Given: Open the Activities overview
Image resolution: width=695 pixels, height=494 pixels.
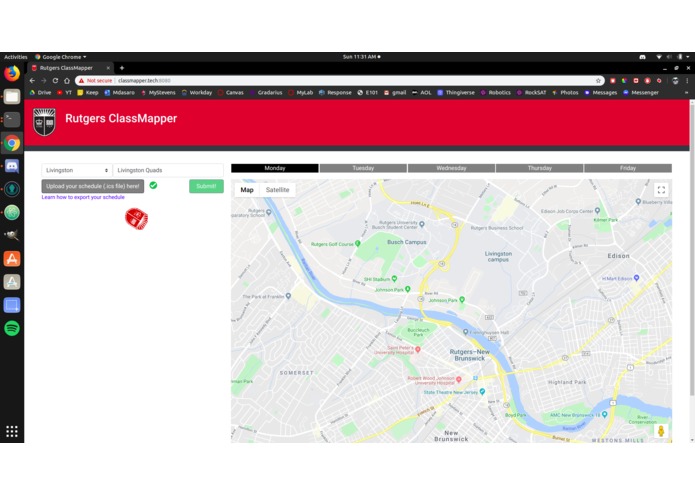Looking at the screenshot, I should click(16, 57).
